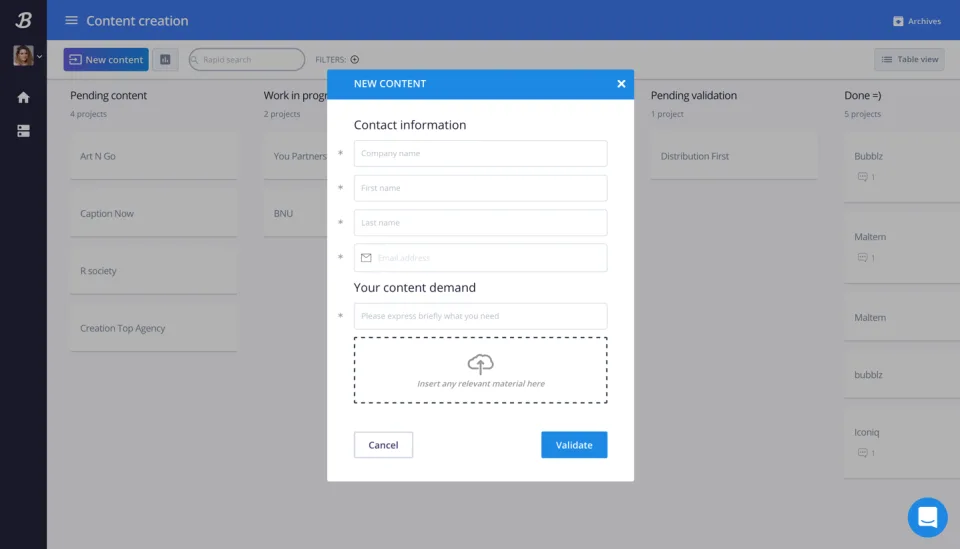Click the New content button
This screenshot has width=960, height=549.
coord(106,59)
